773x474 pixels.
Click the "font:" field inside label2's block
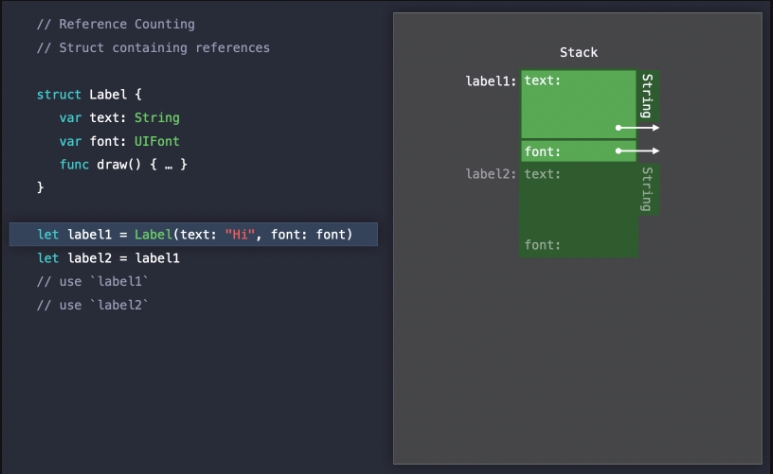(x=542, y=245)
